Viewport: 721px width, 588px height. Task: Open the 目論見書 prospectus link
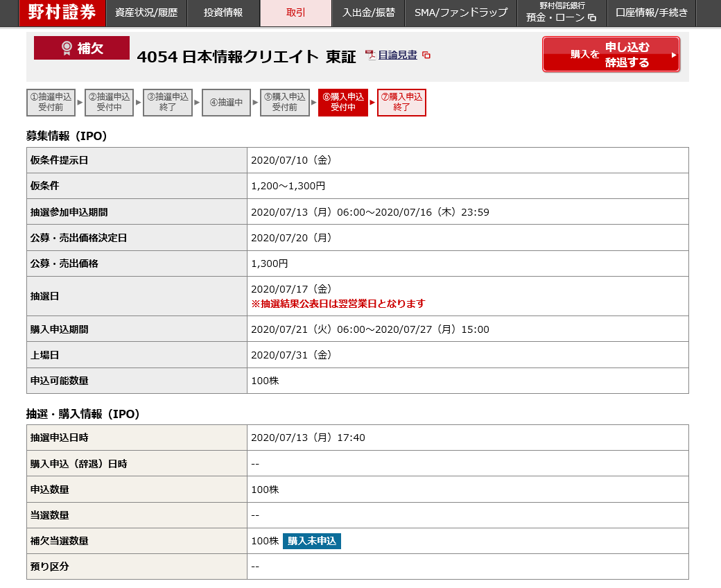tap(397, 55)
